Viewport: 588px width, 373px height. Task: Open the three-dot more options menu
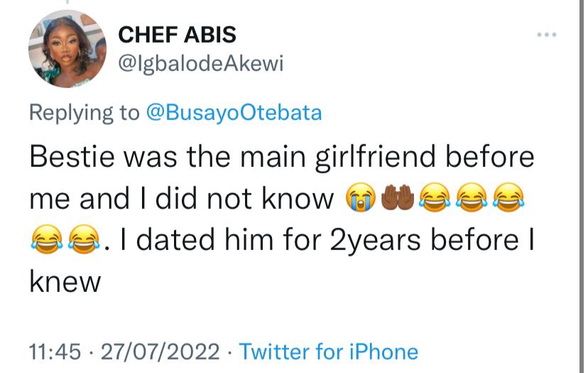click(x=546, y=35)
